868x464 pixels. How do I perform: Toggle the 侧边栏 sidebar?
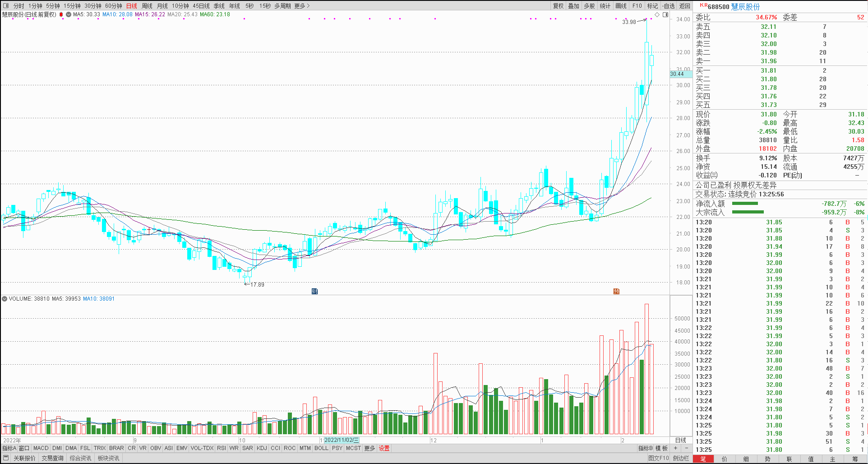point(681,458)
